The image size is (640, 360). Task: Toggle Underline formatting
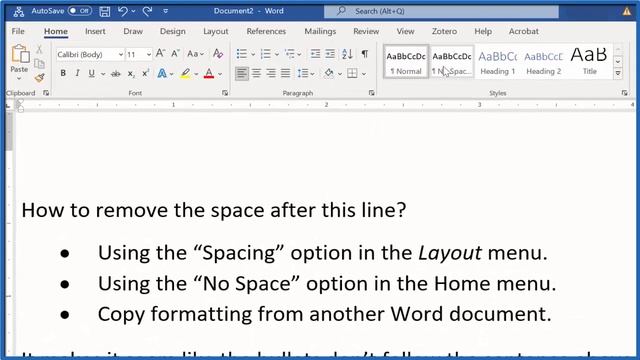91,73
